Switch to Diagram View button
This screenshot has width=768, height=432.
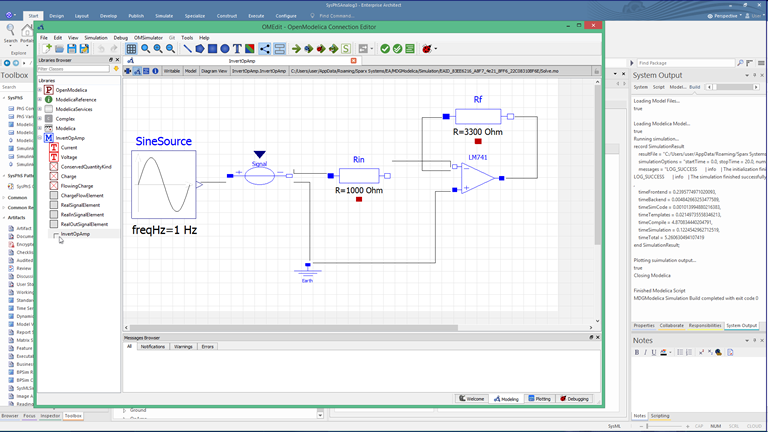[x=137, y=71]
